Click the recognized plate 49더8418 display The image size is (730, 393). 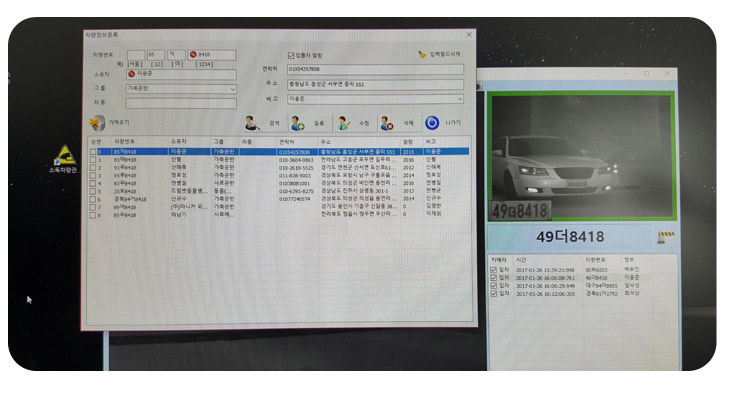pyautogui.click(x=570, y=237)
